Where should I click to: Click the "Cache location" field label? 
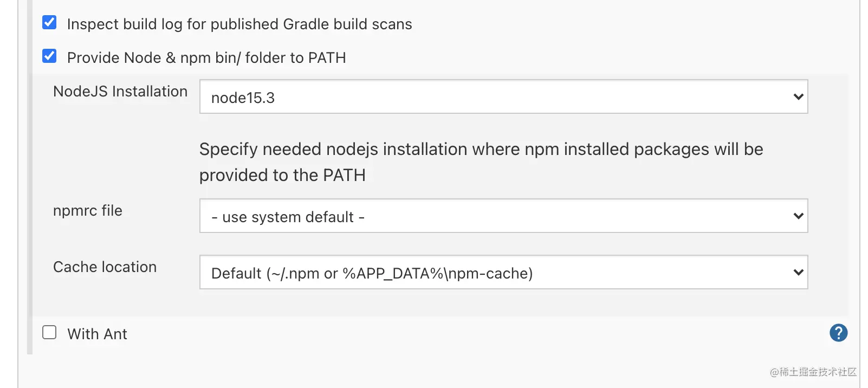click(x=105, y=267)
